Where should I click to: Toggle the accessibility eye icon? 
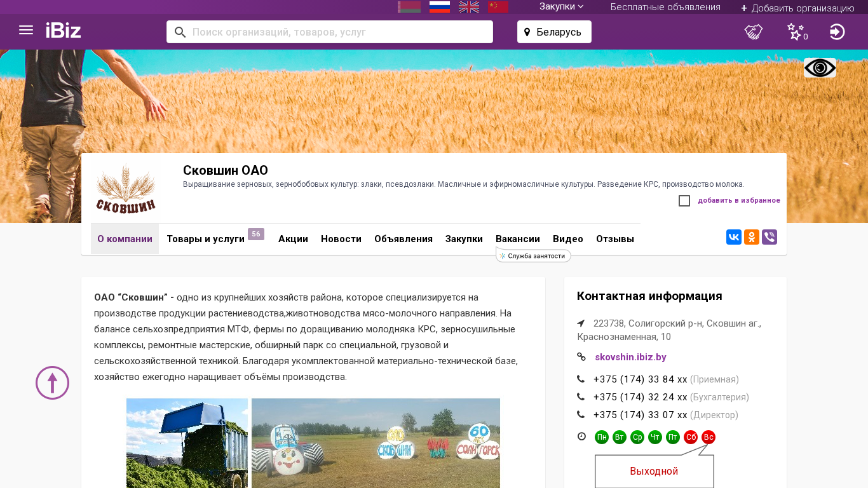tap(820, 67)
